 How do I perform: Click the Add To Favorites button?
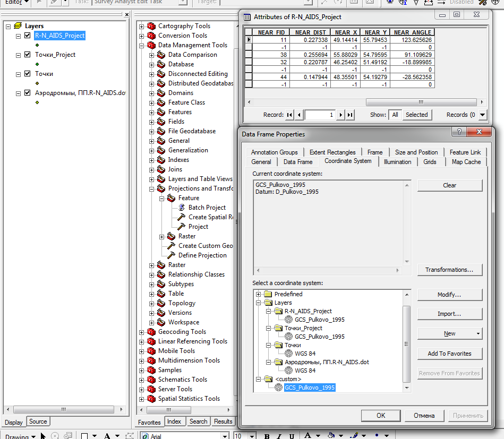point(450,354)
